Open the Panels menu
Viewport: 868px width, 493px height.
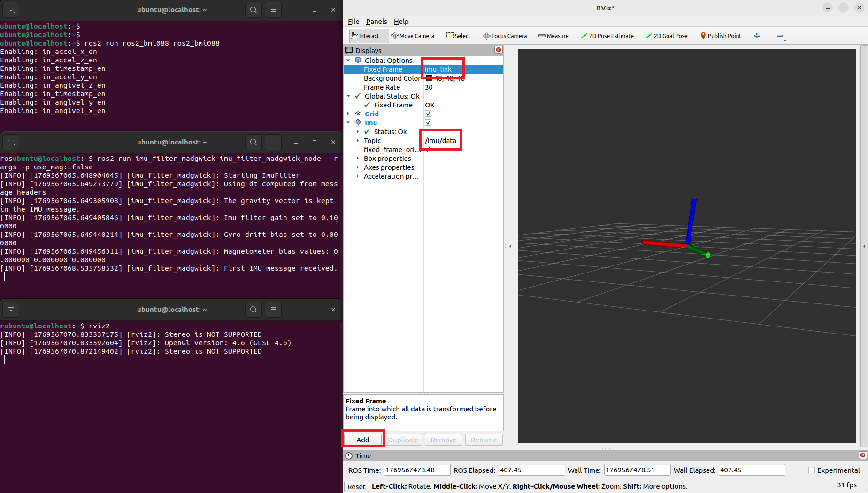pyautogui.click(x=376, y=22)
